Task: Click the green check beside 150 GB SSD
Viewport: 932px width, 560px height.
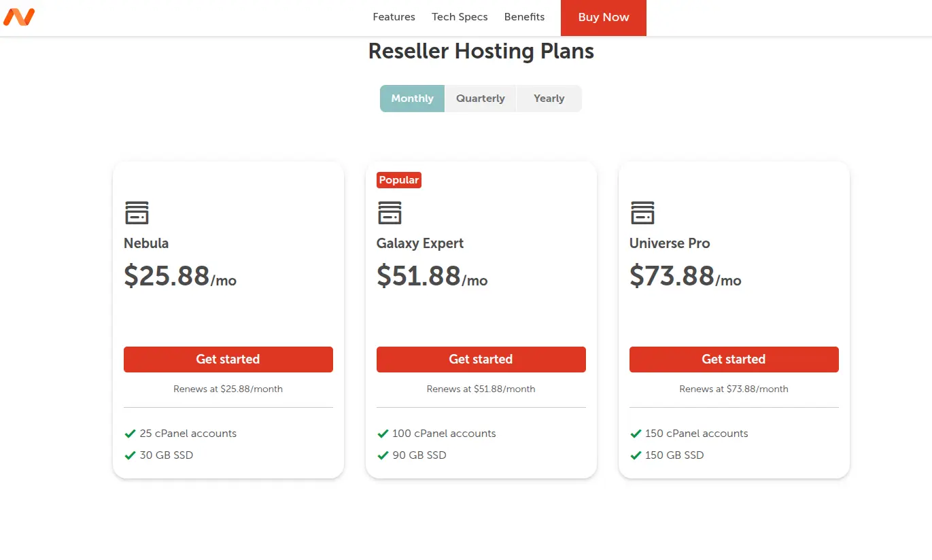Action: (x=636, y=455)
